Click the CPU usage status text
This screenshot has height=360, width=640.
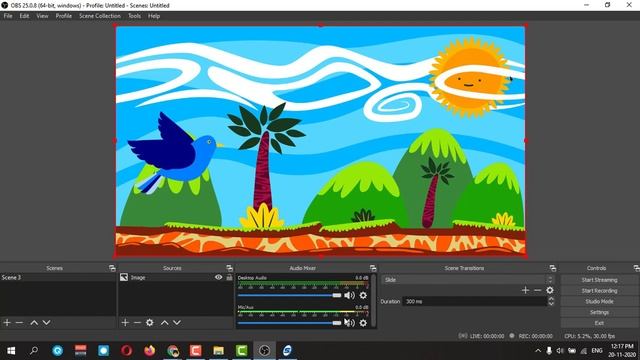(589, 336)
